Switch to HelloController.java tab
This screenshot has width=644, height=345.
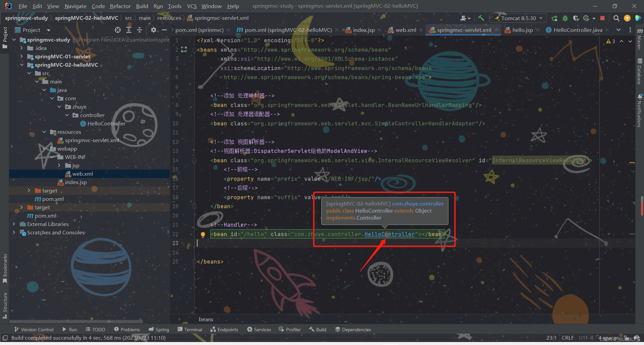click(578, 30)
